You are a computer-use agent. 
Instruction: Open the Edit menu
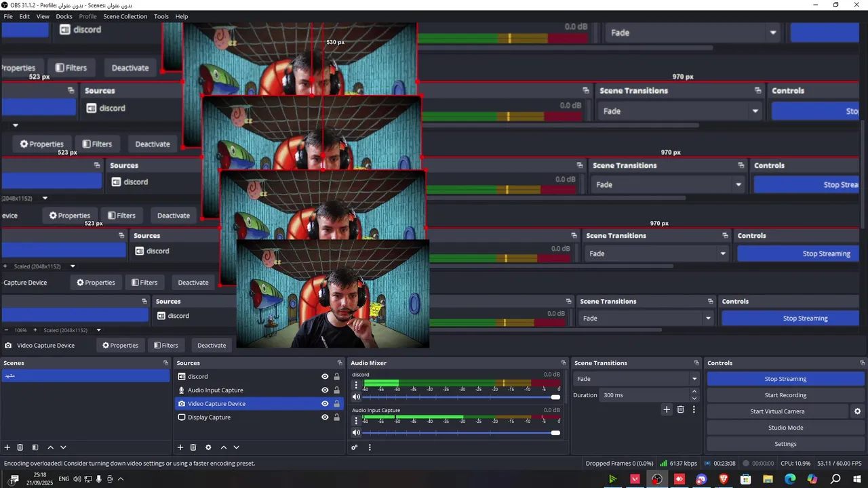point(24,16)
